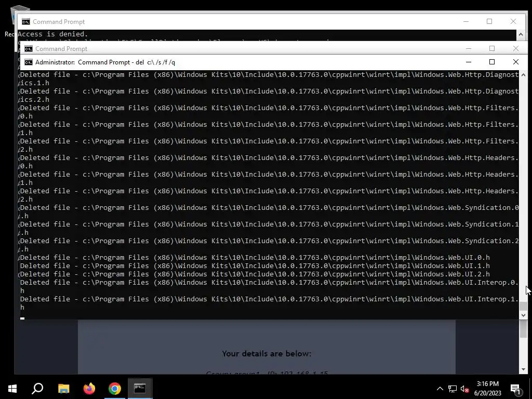This screenshot has width=532, height=399.
Task: Click the 'Access is denied.' line
Action: click(53, 34)
